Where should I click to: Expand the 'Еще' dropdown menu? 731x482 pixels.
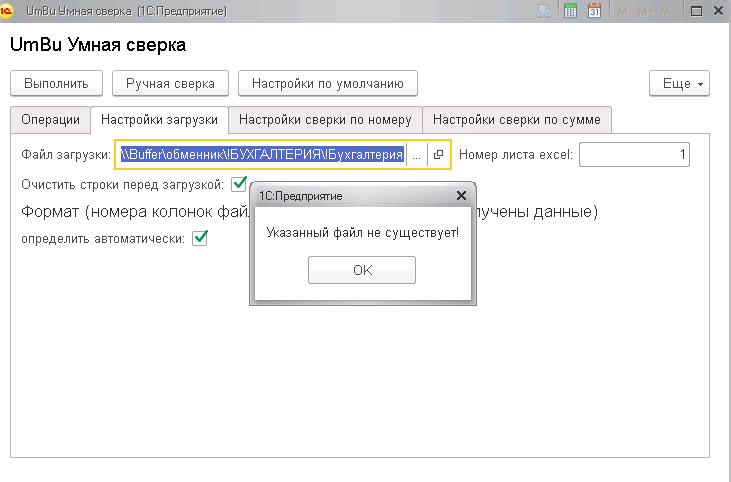tap(679, 83)
